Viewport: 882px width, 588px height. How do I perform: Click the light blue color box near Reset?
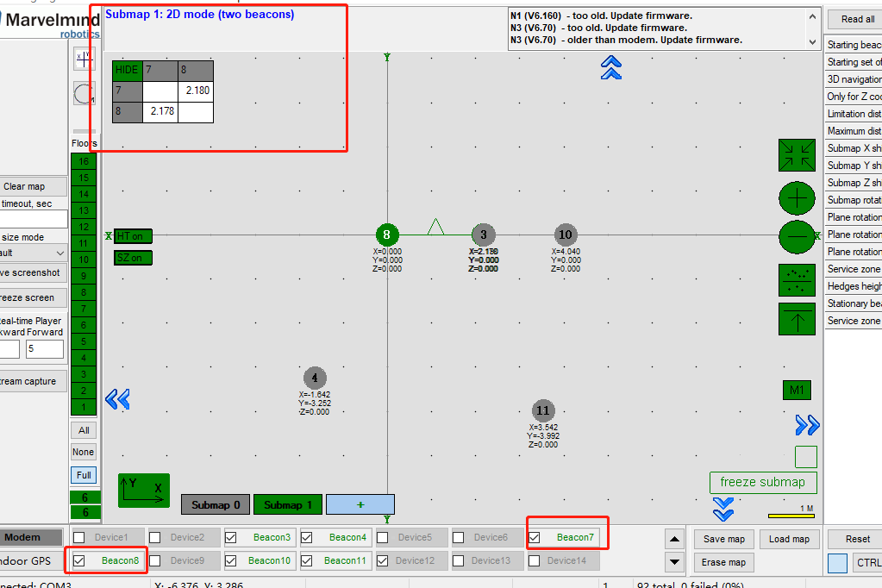click(837, 563)
